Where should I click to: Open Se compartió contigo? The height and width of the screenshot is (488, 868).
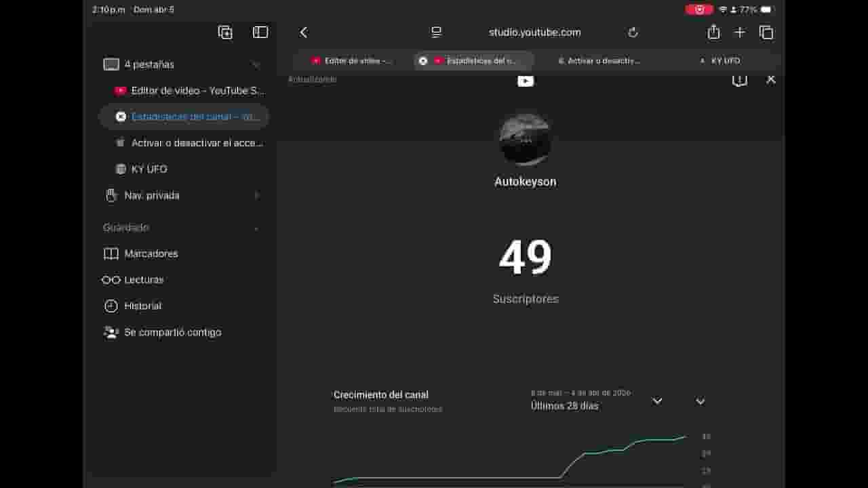point(162,333)
